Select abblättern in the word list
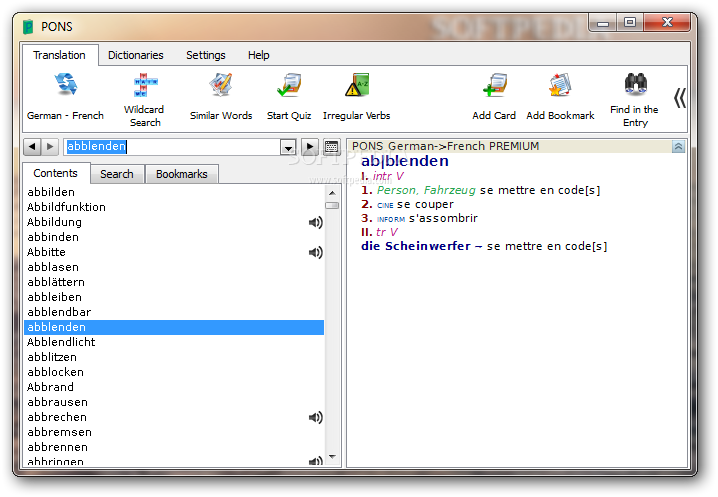Viewport: 718px width, 497px height. 174,282
